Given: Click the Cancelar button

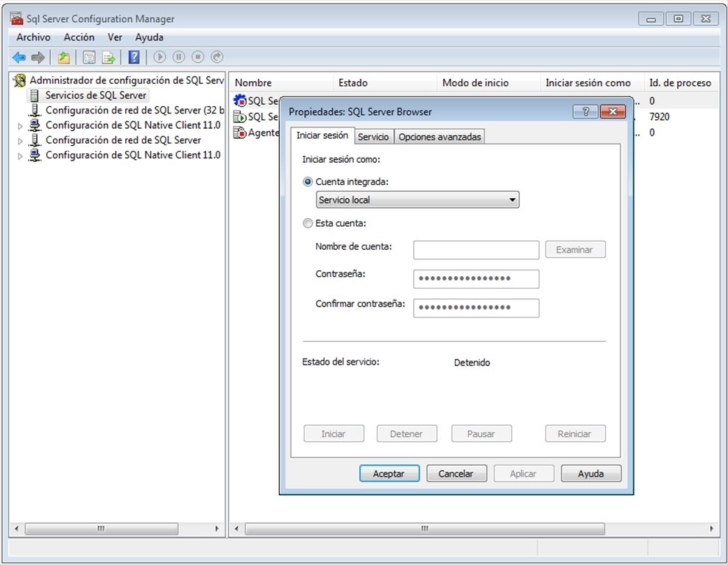Looking at the screenshot, I should click(456, 474).
